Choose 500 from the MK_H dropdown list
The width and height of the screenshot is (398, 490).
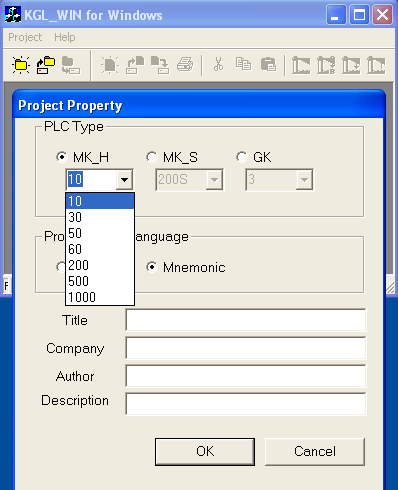click(x=100, y=281)
